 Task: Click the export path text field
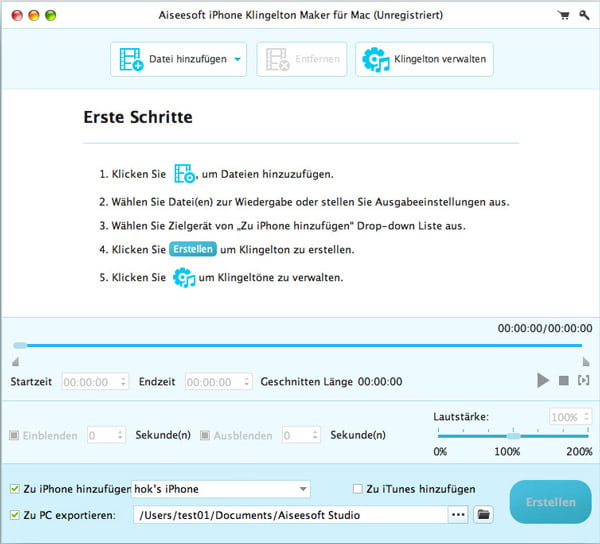point(288,514)
